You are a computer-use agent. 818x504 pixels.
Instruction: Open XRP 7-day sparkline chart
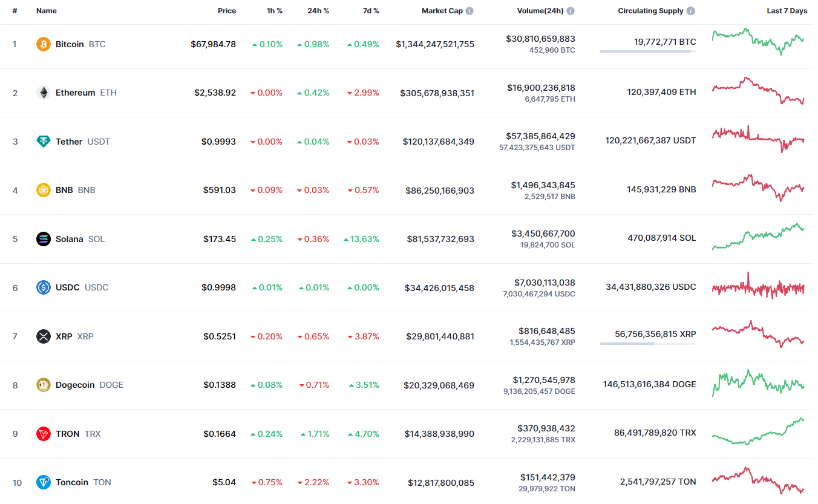(758, 334)
